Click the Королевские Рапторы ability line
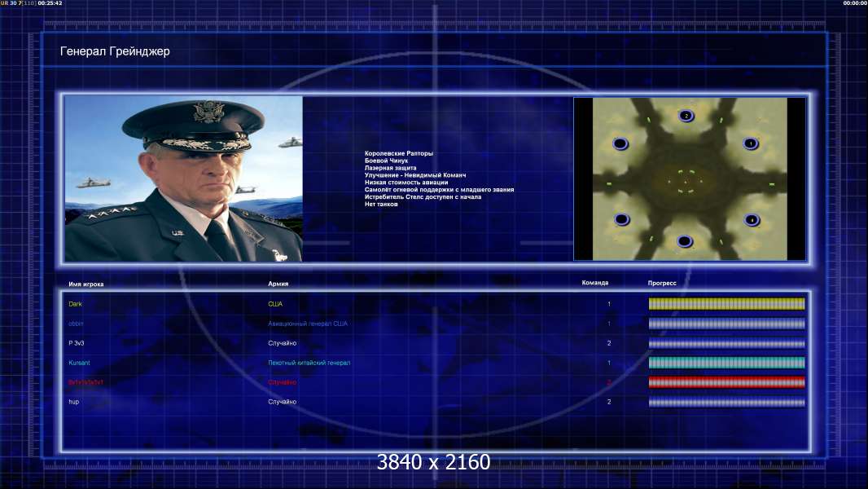 click(398, 153)
